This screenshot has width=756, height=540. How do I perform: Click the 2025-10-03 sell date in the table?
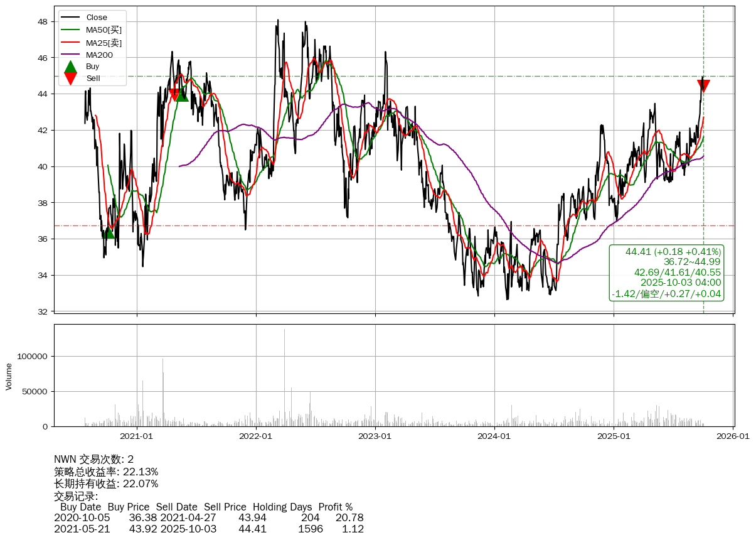[188, 529]
